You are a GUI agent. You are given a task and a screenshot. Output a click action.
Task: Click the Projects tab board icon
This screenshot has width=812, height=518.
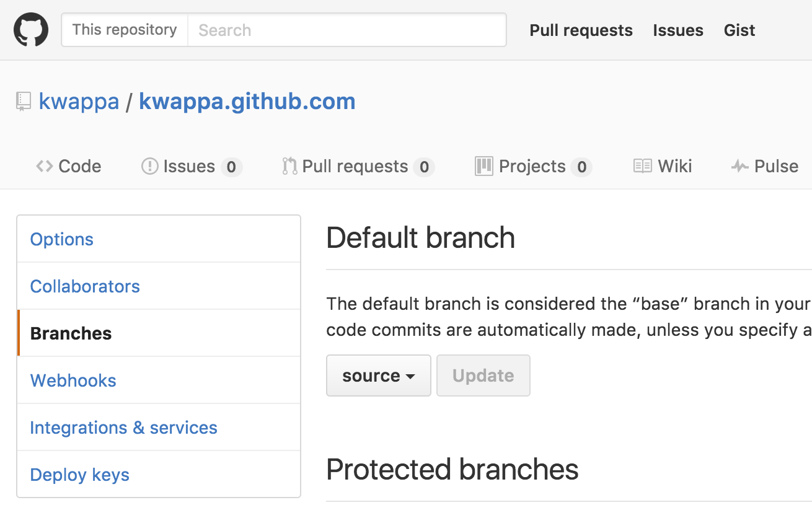point(483,166)
